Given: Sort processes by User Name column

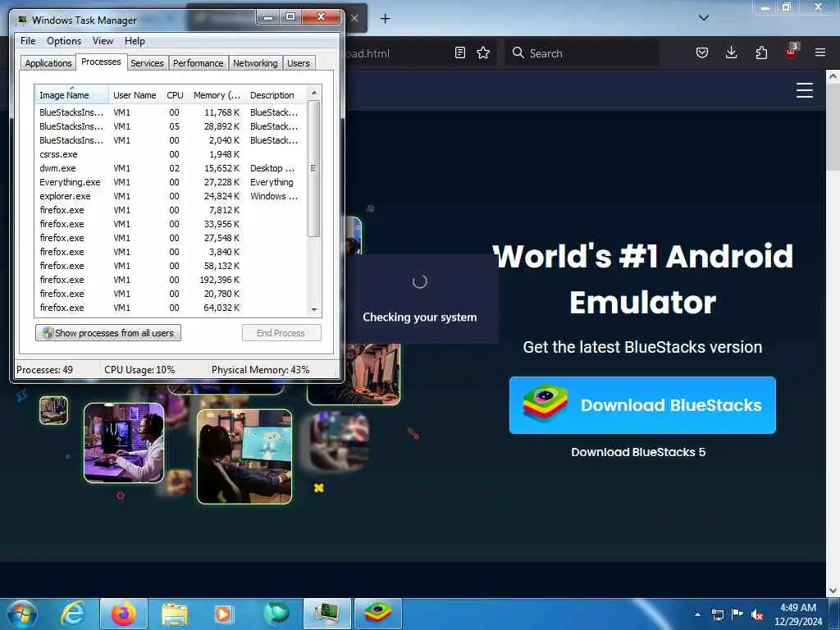Looking at the screenshot, I should click(x=135, y=95).
